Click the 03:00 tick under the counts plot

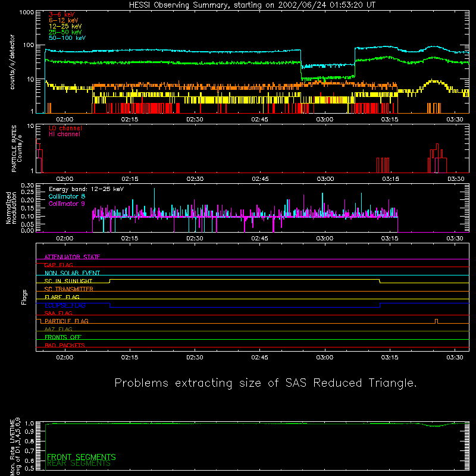(324, 120)
